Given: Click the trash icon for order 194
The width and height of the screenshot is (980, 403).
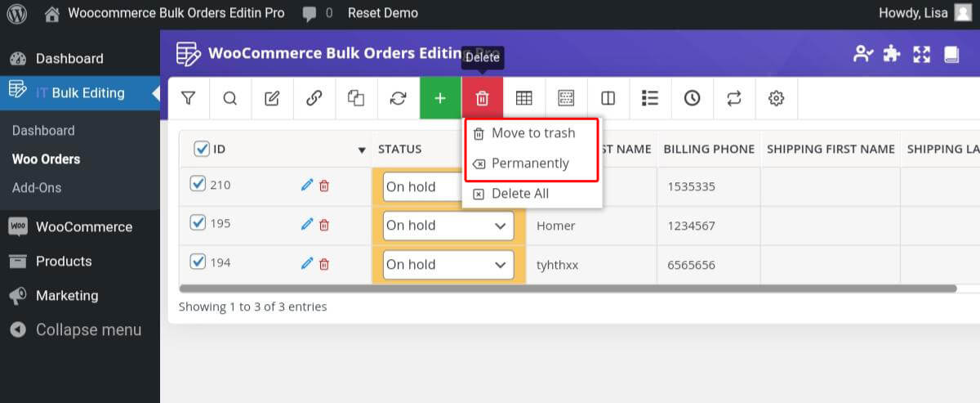Looking at the screenshot, I should tap(324, 263).
